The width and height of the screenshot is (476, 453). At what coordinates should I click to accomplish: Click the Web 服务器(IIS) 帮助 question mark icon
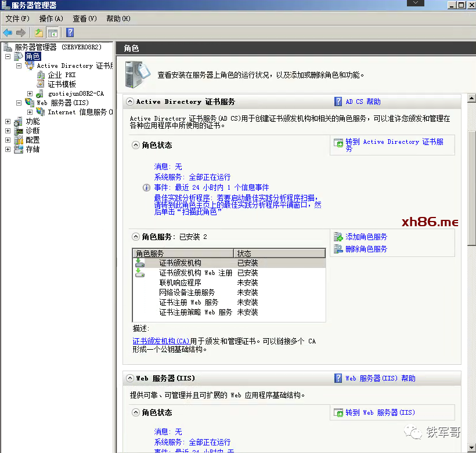pos(338,378)
